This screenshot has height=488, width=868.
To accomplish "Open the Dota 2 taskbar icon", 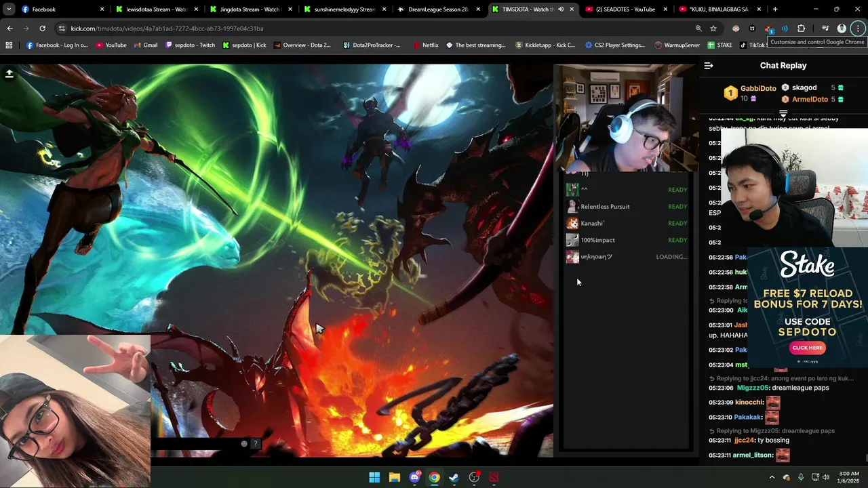I will pos(494,477).
